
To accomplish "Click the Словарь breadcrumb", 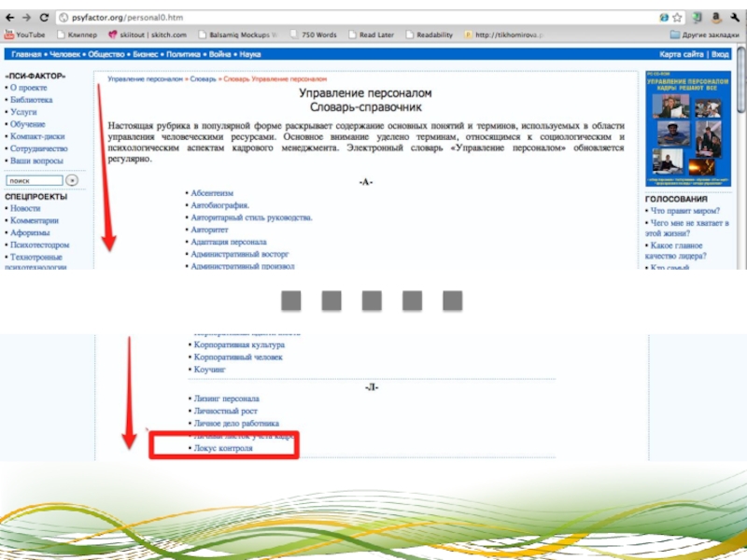I will click(203, 79).
